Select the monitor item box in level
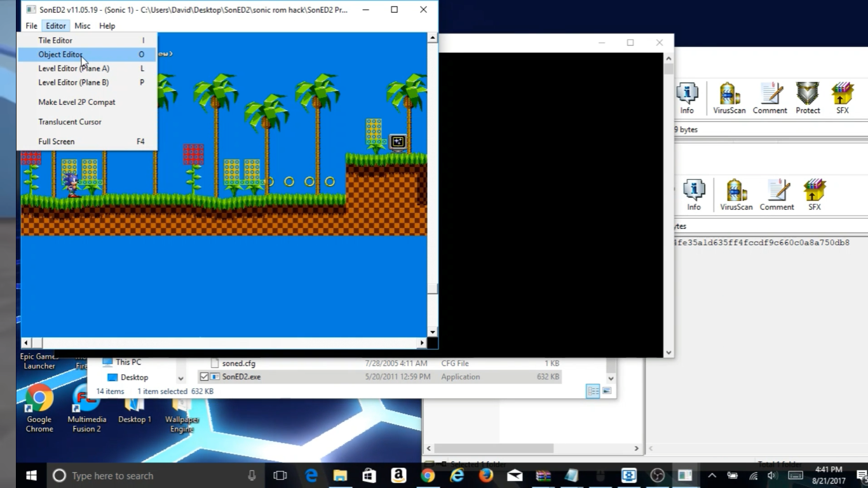 [x=398, y=142]
